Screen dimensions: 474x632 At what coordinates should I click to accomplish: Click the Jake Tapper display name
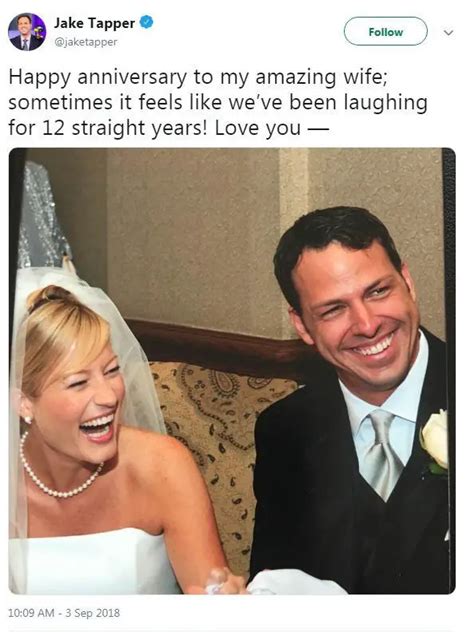point(94,23)
